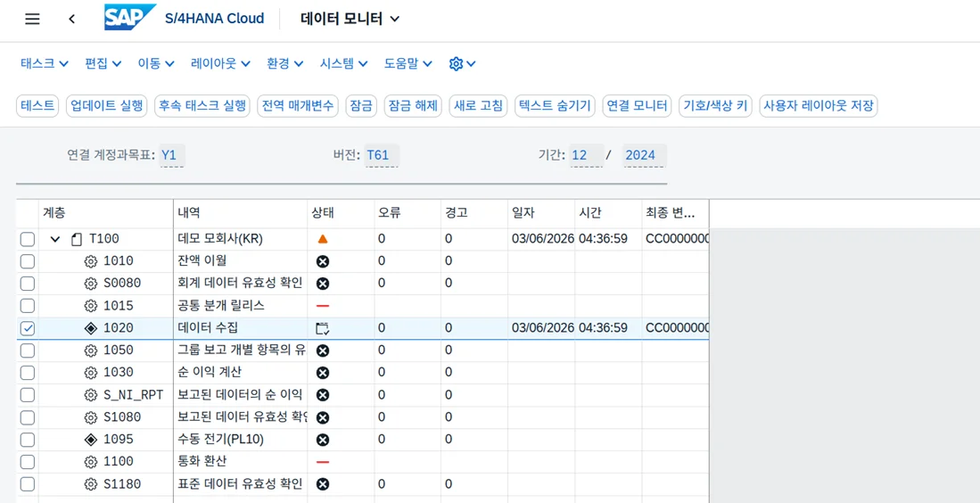Click the diamond icon of task 1095
The image size is (980, 503).
[91, 440]
